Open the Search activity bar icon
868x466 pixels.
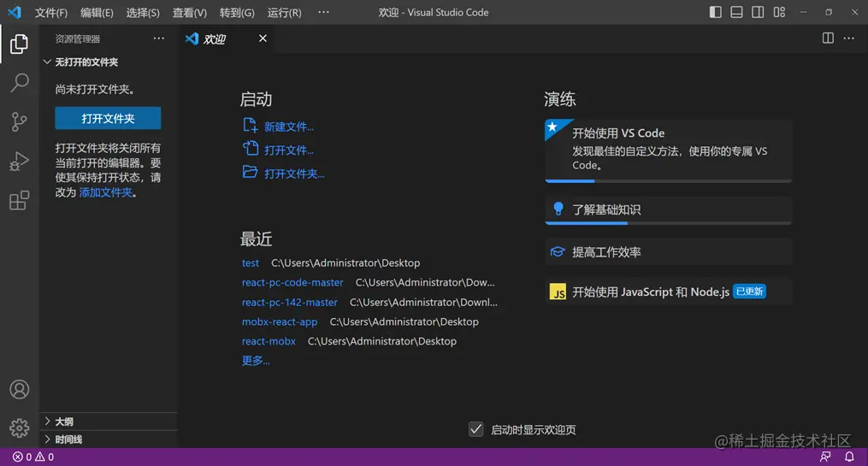(x=19, y=82)
